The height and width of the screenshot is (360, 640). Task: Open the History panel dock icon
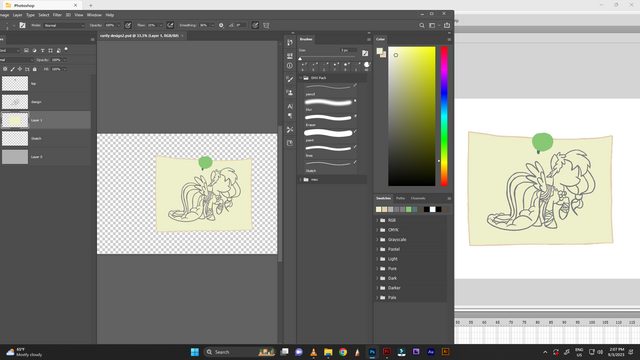(x=290, y=42)
